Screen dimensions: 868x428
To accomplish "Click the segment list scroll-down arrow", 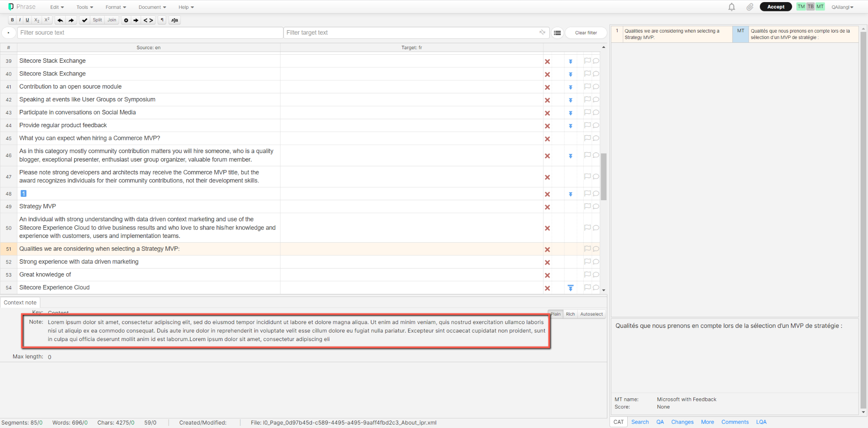I will pos(604,291).
